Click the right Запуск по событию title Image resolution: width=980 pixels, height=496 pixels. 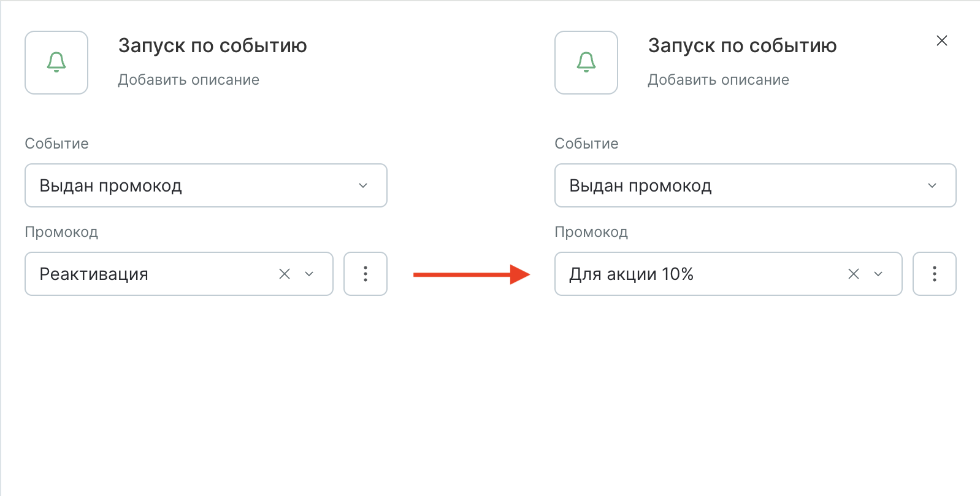(x=743, y=45)
